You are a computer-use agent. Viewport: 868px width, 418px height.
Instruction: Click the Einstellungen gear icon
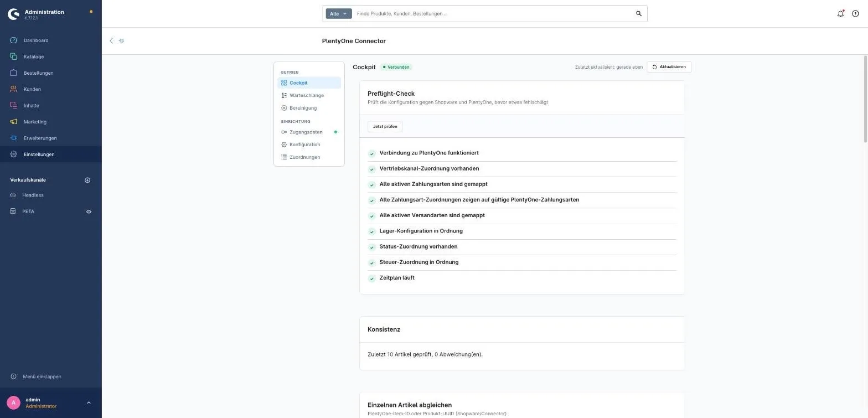[x=14, y=154]
